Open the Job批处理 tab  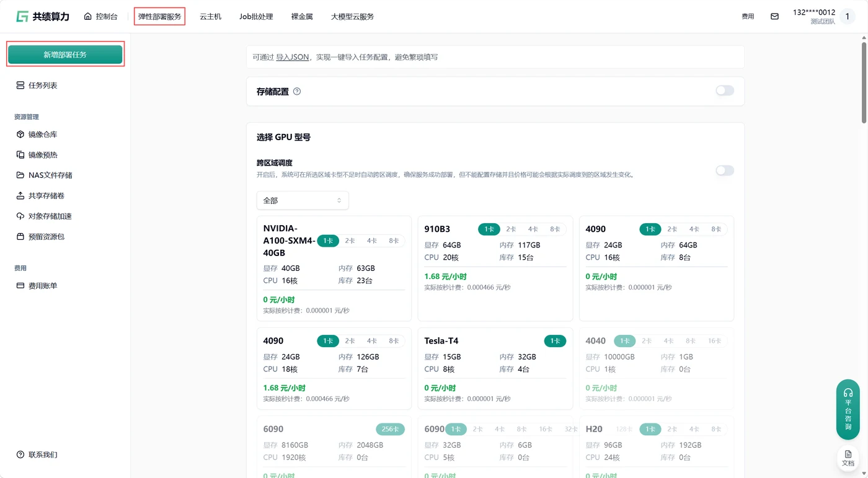pos(256,17)
